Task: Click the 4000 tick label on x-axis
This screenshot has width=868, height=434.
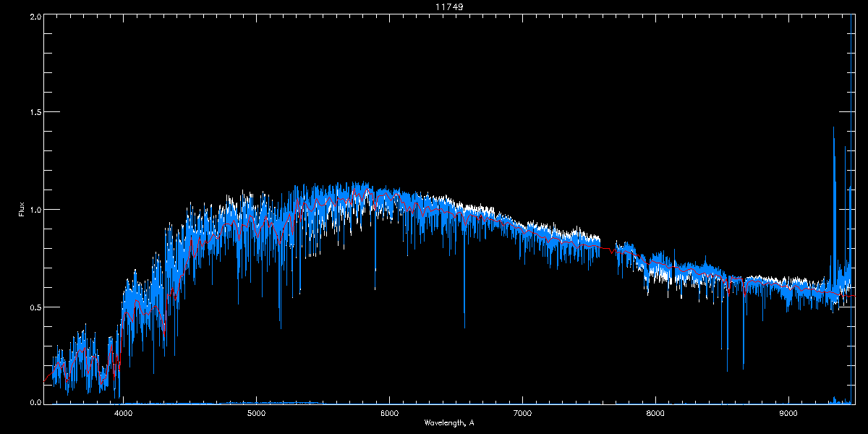Action: (x=124, y=413)
